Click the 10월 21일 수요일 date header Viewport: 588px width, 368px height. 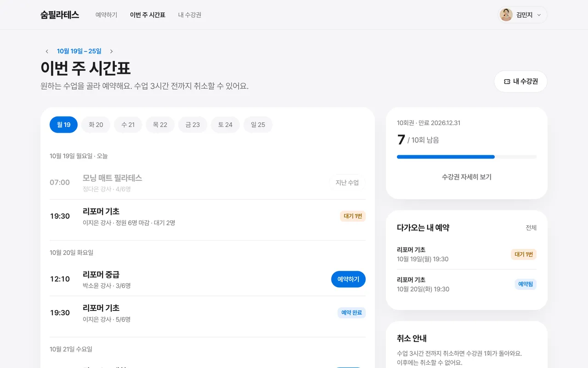tap(71, 349)
